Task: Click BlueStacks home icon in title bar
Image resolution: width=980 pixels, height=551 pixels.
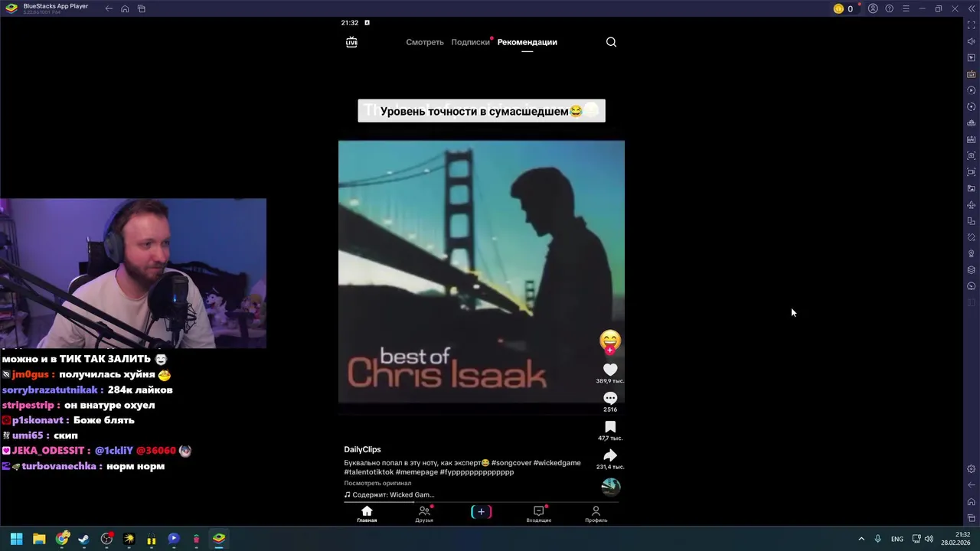Action: (125, 8)
